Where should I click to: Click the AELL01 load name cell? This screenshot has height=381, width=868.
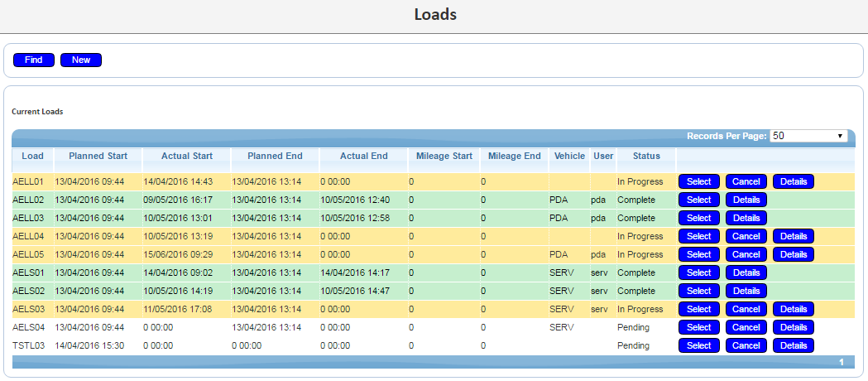(27, 181)
